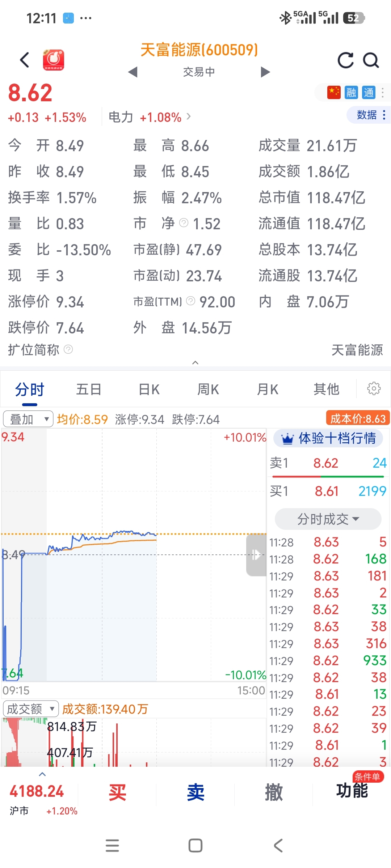
Task: Tap the Android home square button
Action: click(x=195, y=846)
